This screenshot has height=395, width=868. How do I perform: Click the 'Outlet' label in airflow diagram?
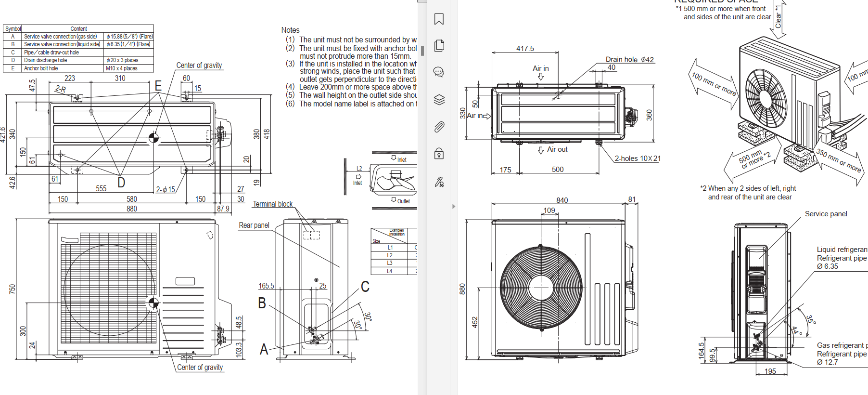(404, 201)
